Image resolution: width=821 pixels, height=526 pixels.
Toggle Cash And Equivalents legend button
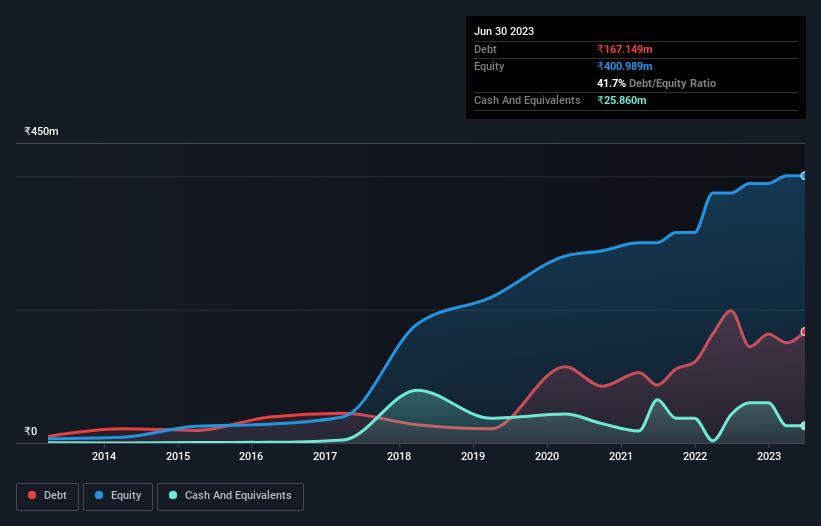[230, 496]
